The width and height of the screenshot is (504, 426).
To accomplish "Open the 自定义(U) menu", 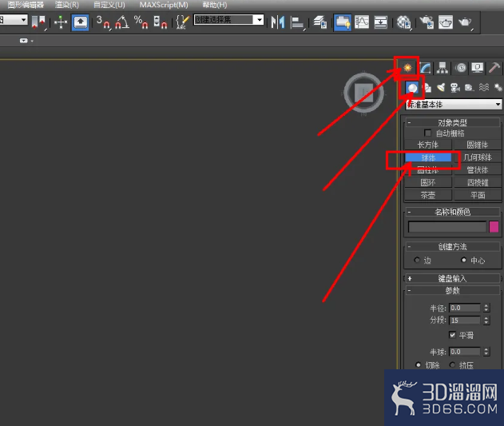I will click(109, 5).
